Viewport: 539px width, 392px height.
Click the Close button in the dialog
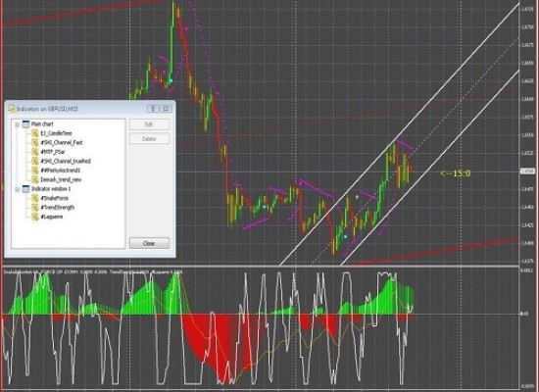pos(149,243)
